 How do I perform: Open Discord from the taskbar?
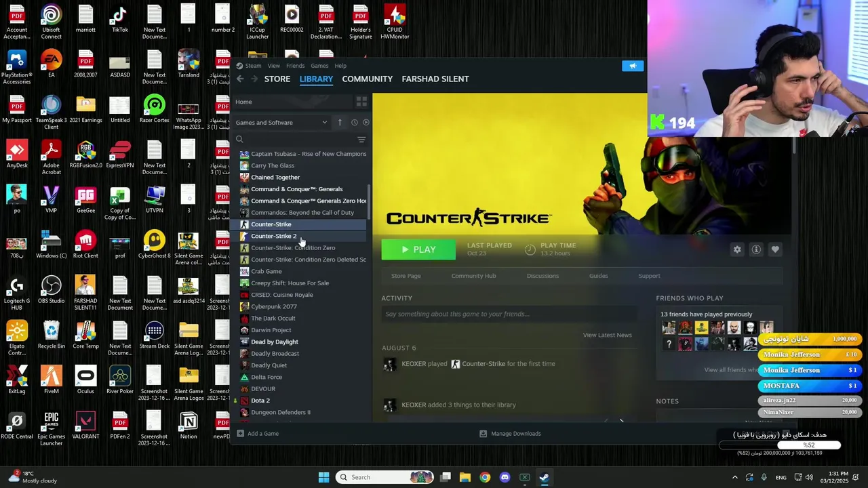click(x=505, y=477)
